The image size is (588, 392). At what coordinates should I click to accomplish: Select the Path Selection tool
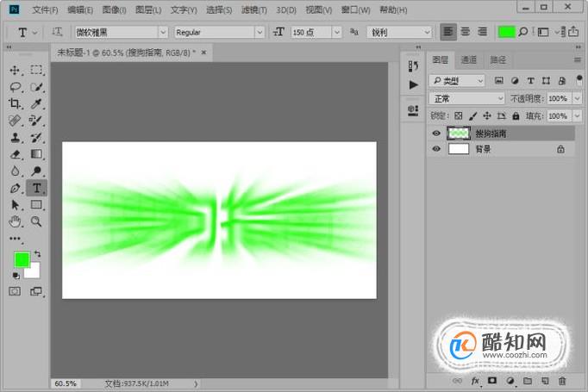15,205
